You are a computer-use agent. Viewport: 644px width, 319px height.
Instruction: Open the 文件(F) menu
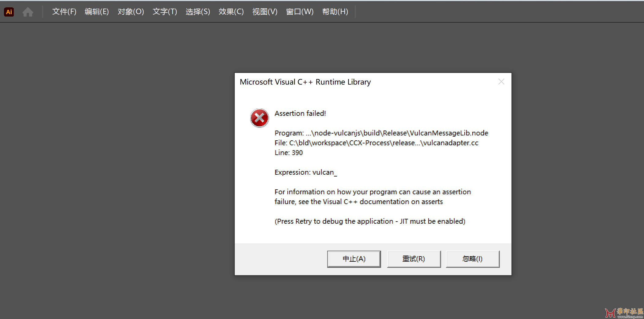point(64,12)
